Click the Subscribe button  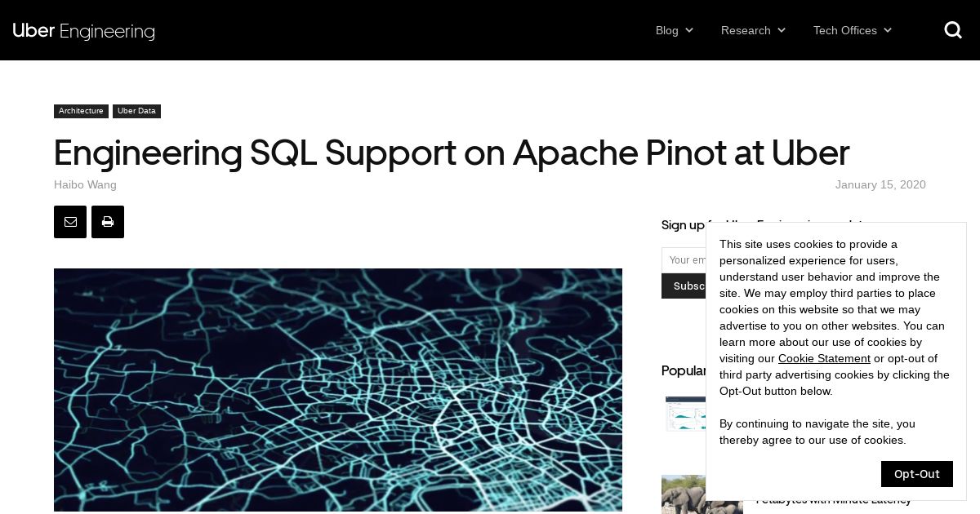[x=684, y=286]
